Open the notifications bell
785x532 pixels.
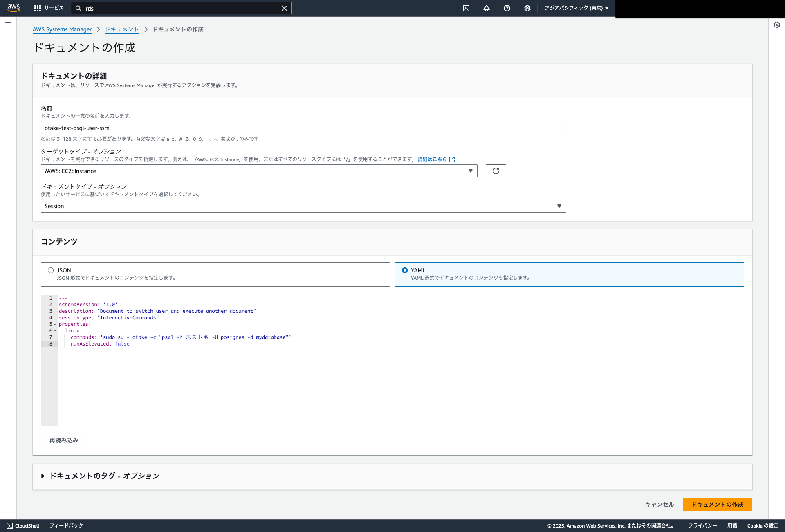(487, 8)
